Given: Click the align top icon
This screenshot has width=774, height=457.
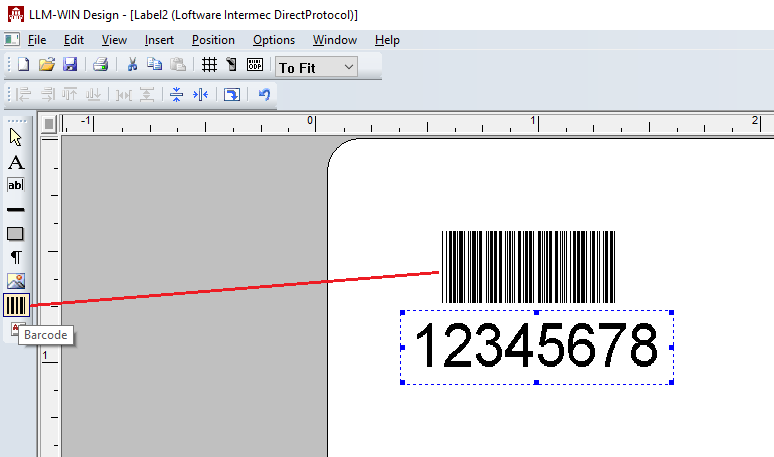Looking at the screenshot, I should point(70,94).
